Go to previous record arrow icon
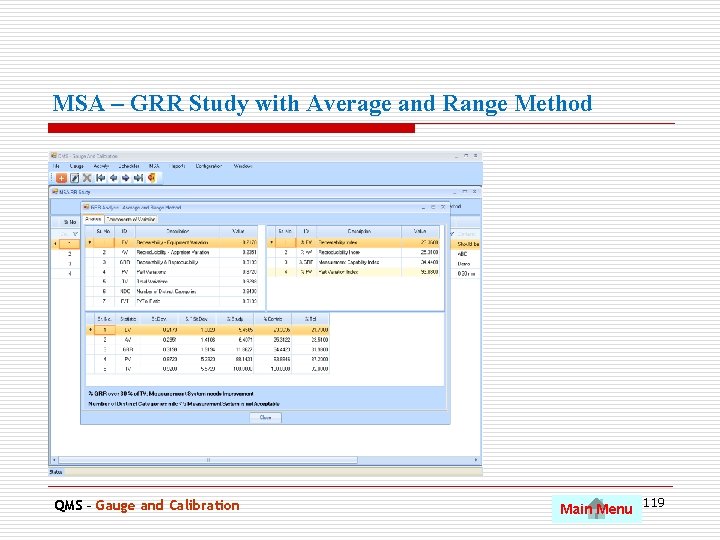The image size is (720, 540). tap(113, 178)
